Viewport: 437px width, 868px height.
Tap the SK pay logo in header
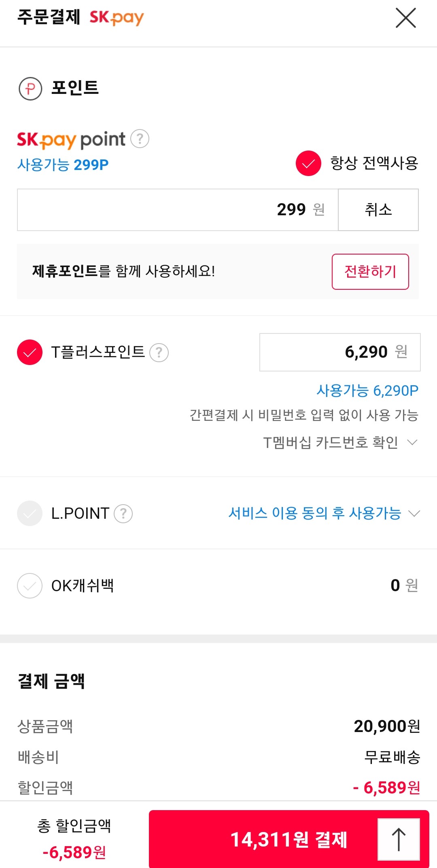pos(117,18)
